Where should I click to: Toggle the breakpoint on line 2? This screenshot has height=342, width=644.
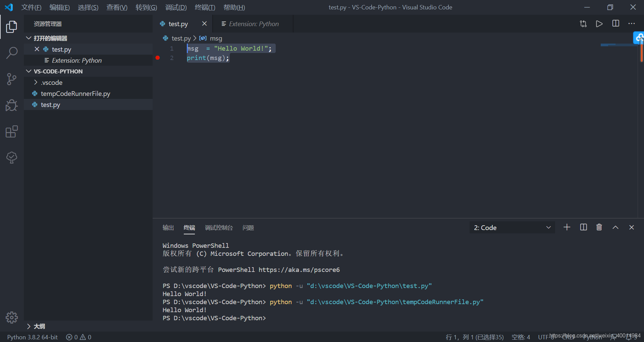[158, 58]
